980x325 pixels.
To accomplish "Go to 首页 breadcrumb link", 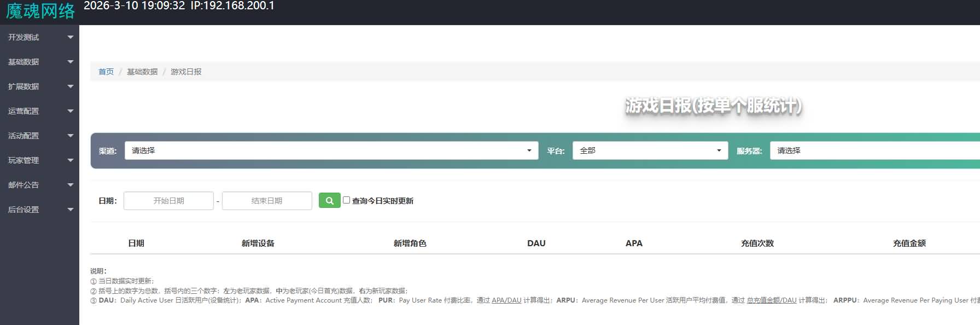I will tap(106, 72).
